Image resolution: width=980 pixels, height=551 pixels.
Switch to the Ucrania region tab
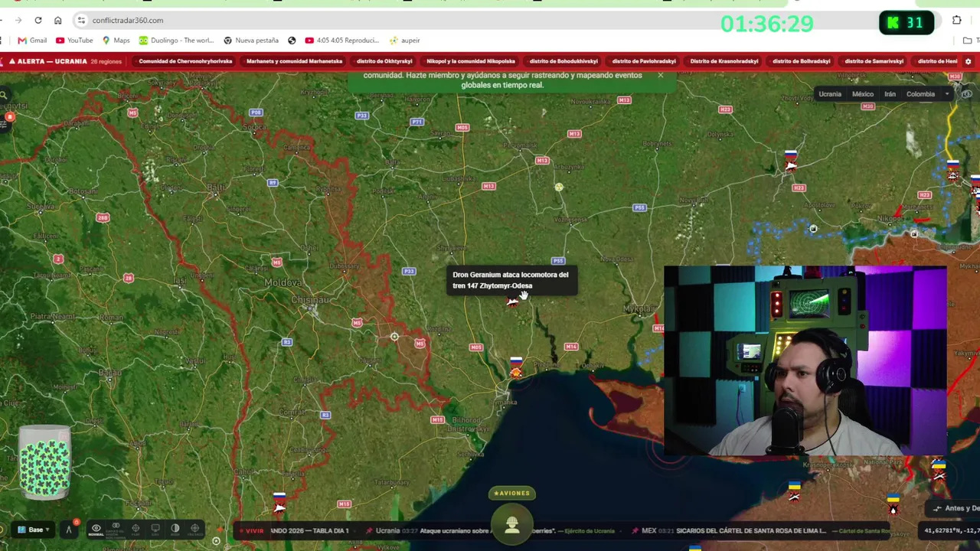pyautogui.click(x=830, y=94)
